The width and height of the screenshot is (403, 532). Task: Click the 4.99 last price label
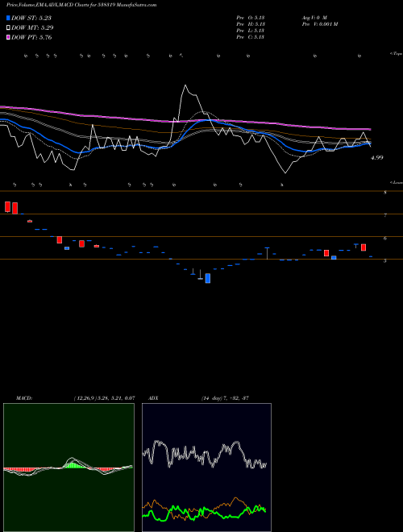(x=377, y=157)
